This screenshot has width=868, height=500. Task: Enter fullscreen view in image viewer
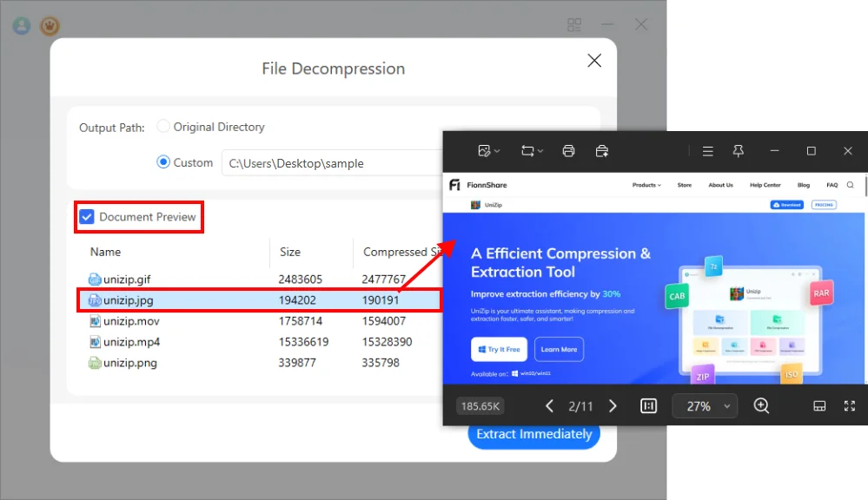click(850, 406)
